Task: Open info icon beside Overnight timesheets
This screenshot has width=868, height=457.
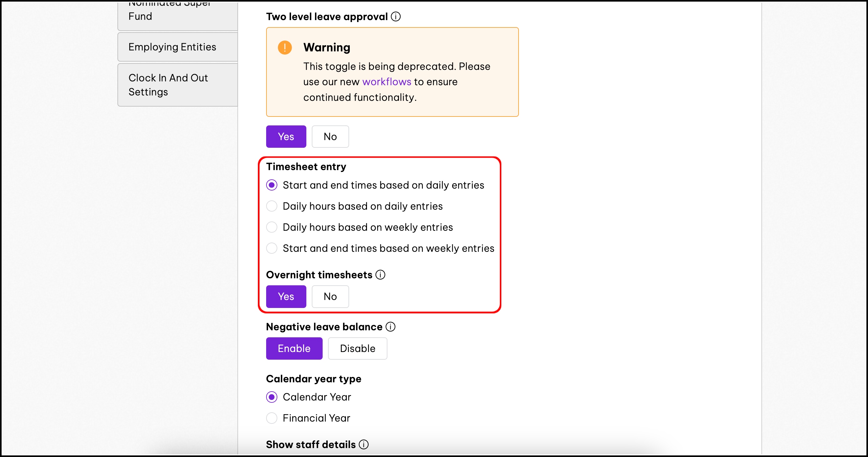Action: pos(380,275)
